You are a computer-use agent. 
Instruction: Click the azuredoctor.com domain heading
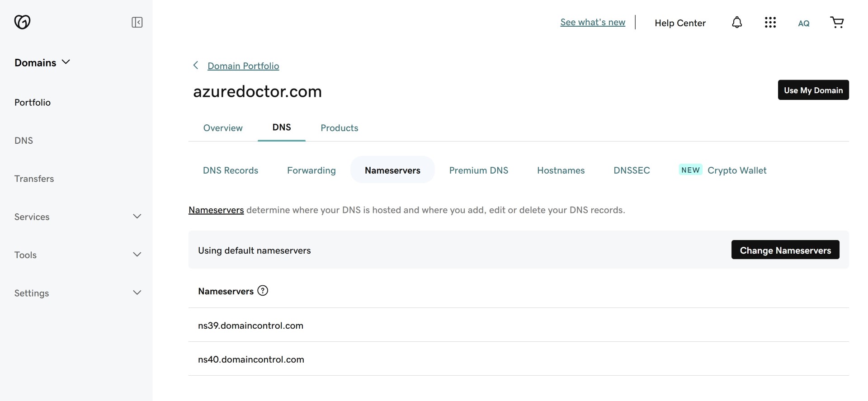point(257,91)
